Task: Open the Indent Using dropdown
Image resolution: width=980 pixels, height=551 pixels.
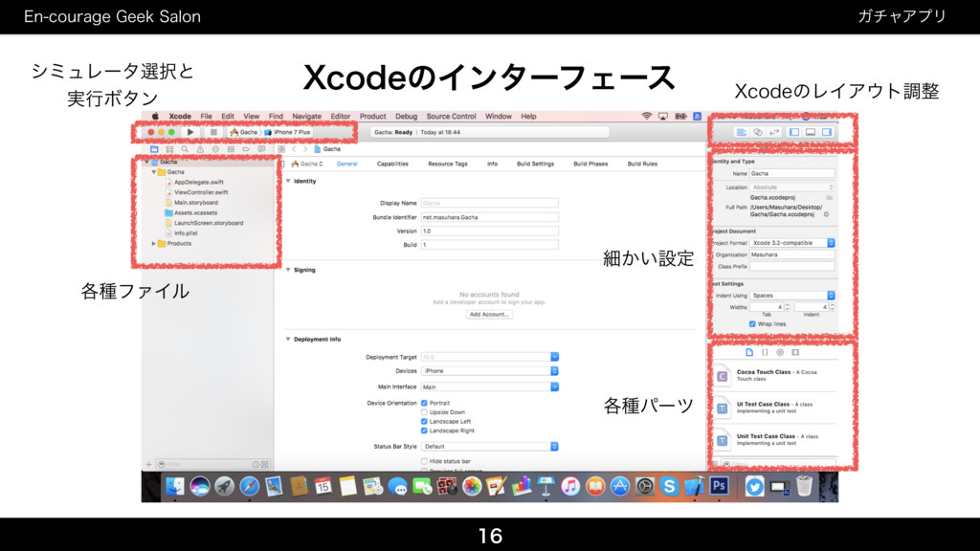Action: (792, 296)
